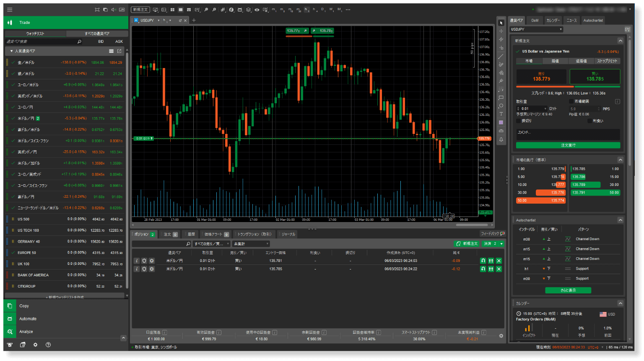Open chart tab USDJPY symbol dropdown
Screen dimensions: 644x361
[158, 21]
